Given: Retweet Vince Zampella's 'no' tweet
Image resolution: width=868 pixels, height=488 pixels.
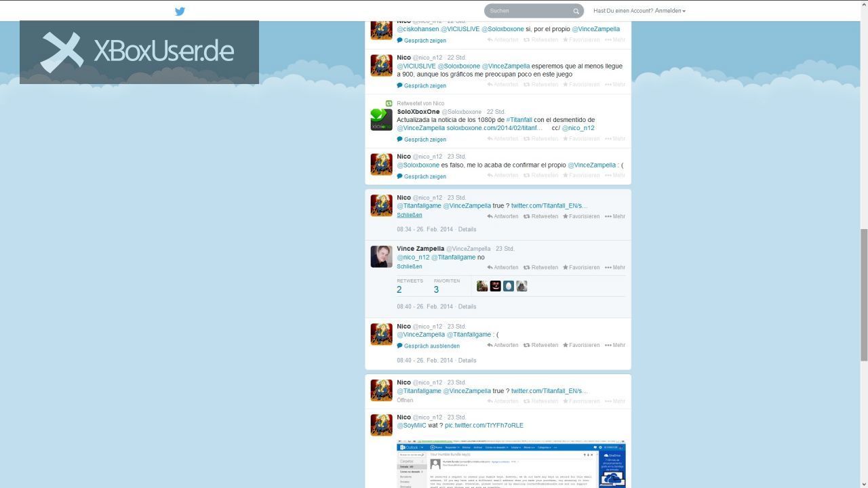Looking at the screenshot, I should [x=540, y=267].
